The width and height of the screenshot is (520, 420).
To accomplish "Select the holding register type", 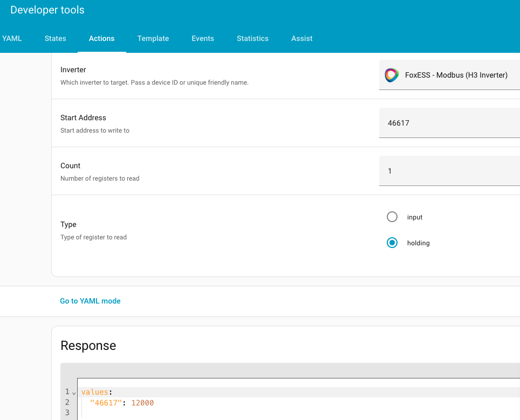I will coord(392,243).
